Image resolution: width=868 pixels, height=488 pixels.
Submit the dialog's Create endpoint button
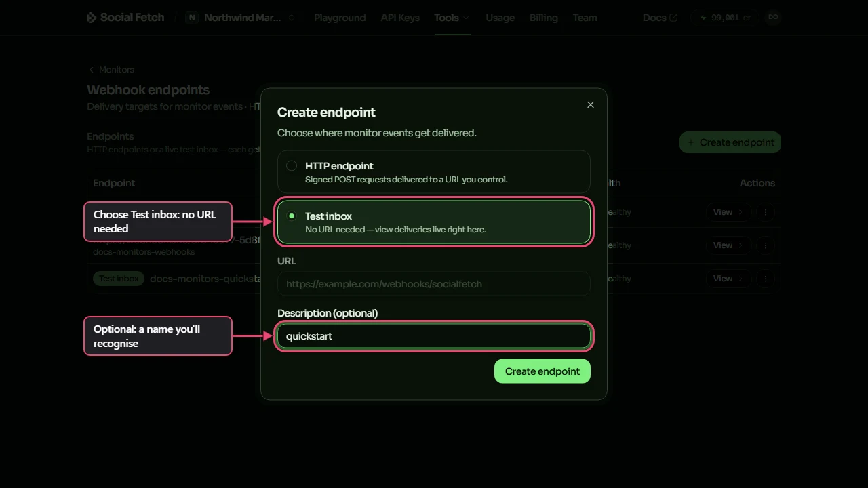542,371
